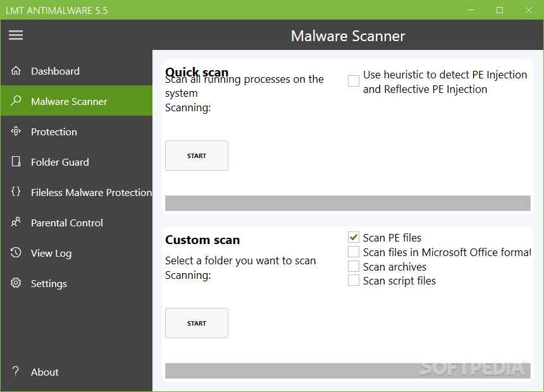Screen dimensions: 544x392
Task: Click the Malware Scanner magnifier icon
Action: tap(16, 101)
